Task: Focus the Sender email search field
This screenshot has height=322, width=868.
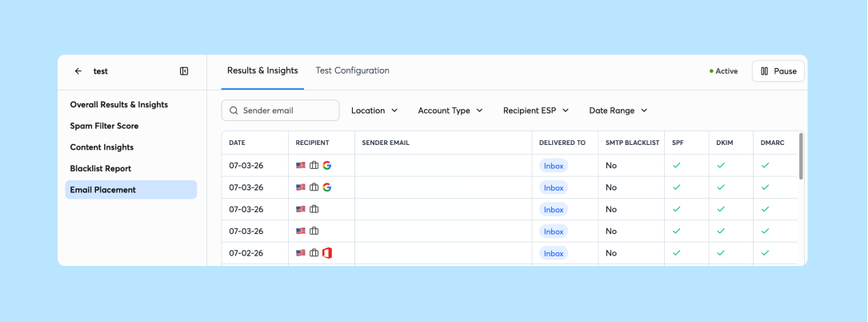Action: 281,111
